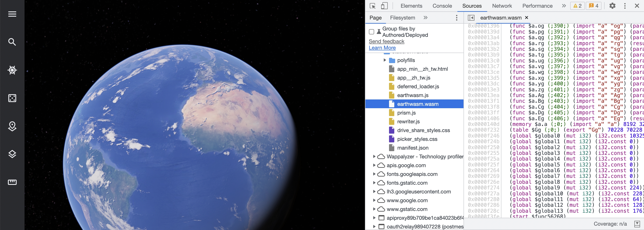This screenshot has width=644, height=230.
Task: Select the earthwasm.wasm editor tab
Action: click(501, 18)
